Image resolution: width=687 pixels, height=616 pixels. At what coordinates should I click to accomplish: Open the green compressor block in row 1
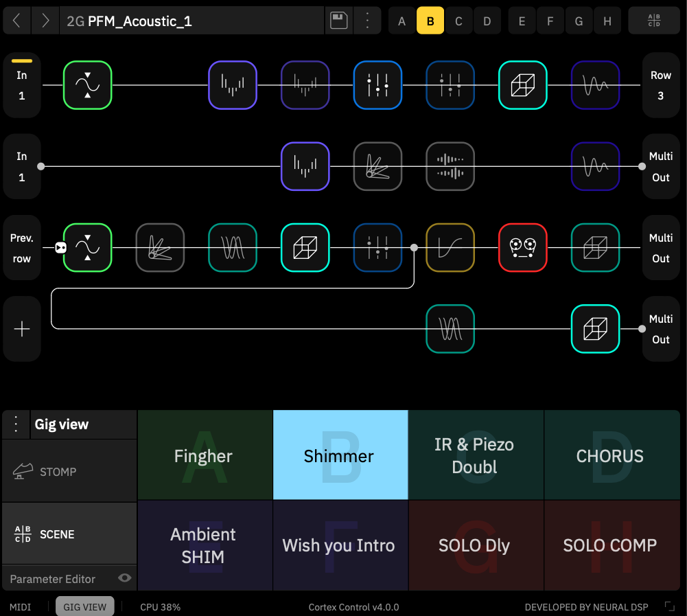[87, 85]
